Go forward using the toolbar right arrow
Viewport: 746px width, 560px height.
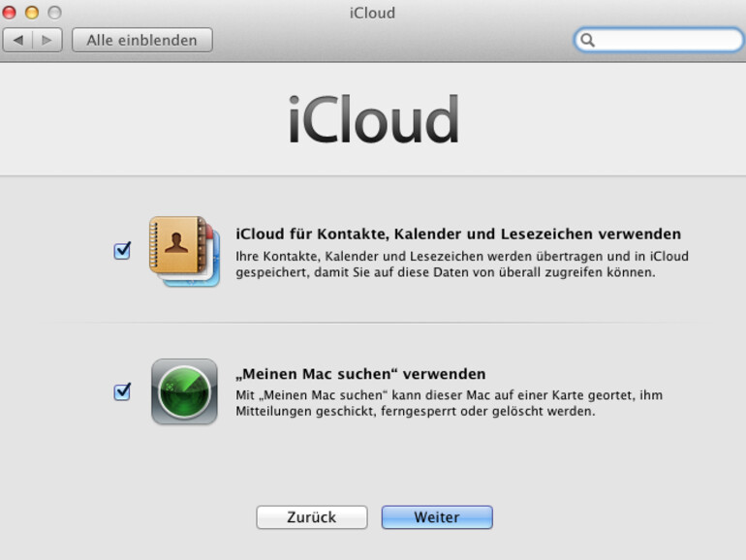[48, 40]
